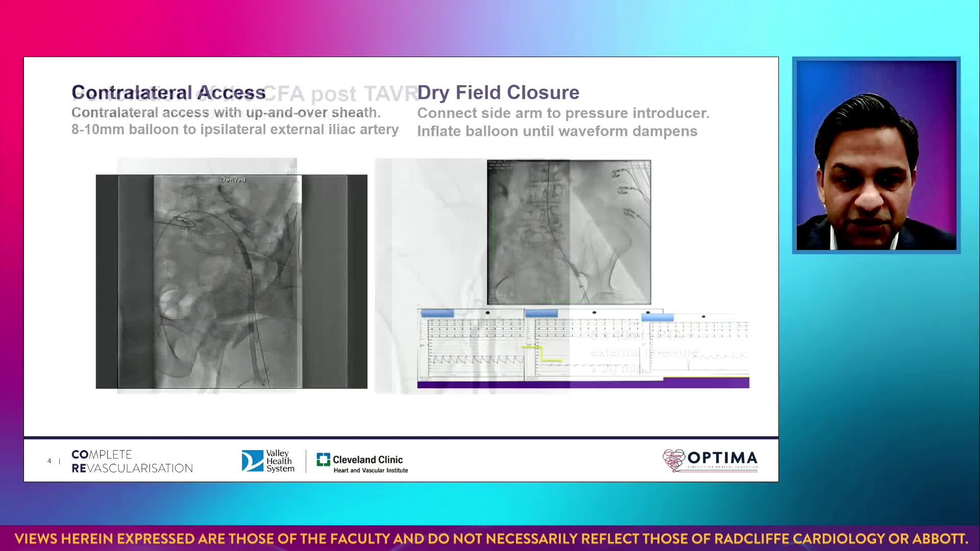Click the purple bar below waveform panels
980x551 pixels.
pos(583,384)
